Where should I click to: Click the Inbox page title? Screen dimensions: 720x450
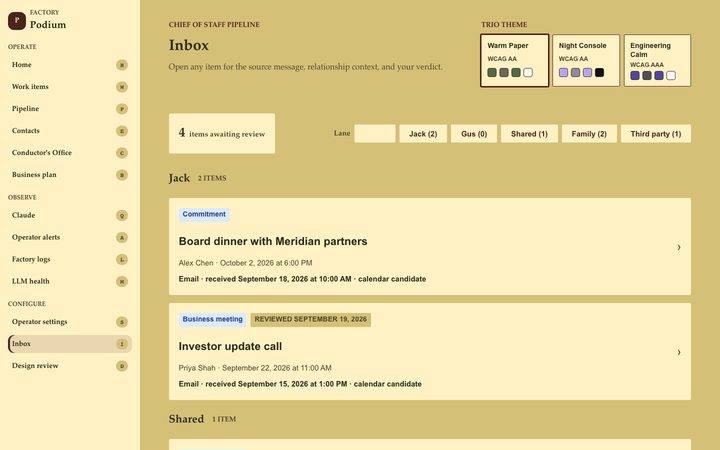(x=189, y=45)
